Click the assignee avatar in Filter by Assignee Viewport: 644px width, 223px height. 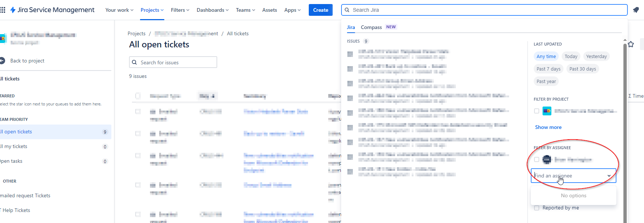547,159
